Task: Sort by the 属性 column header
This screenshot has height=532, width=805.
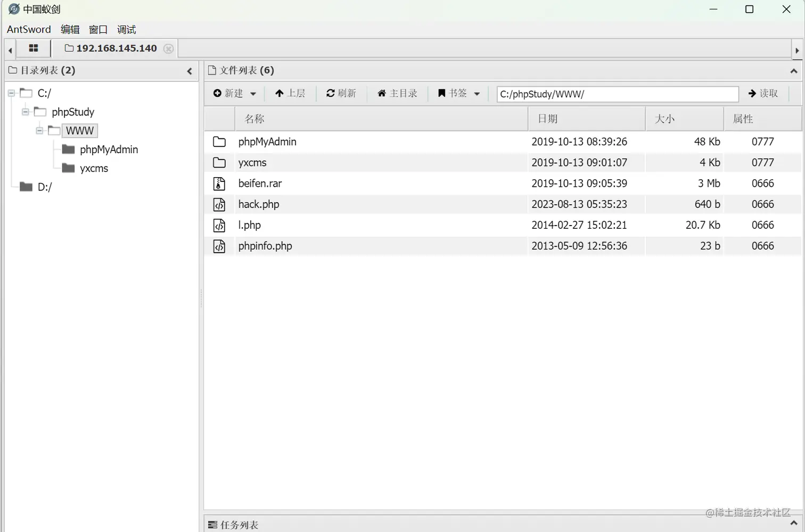Action: pyautogui.click(x=762, y=119)
